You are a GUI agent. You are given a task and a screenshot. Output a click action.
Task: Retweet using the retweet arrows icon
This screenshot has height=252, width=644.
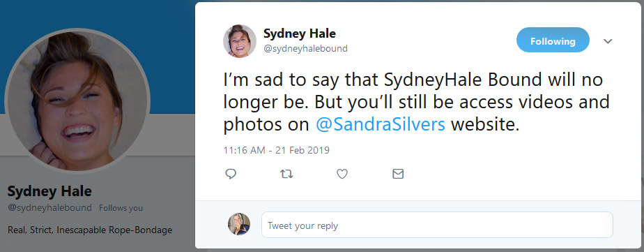coord(286,175)
